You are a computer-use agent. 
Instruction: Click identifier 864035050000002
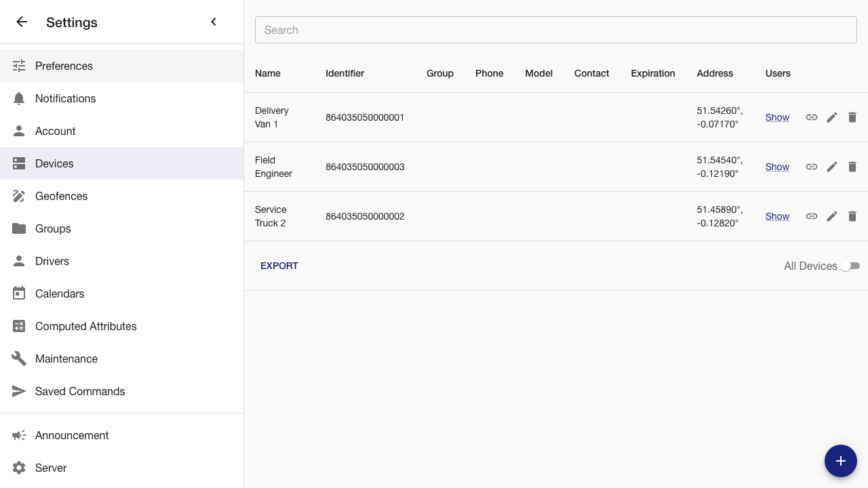coord(365,216)
